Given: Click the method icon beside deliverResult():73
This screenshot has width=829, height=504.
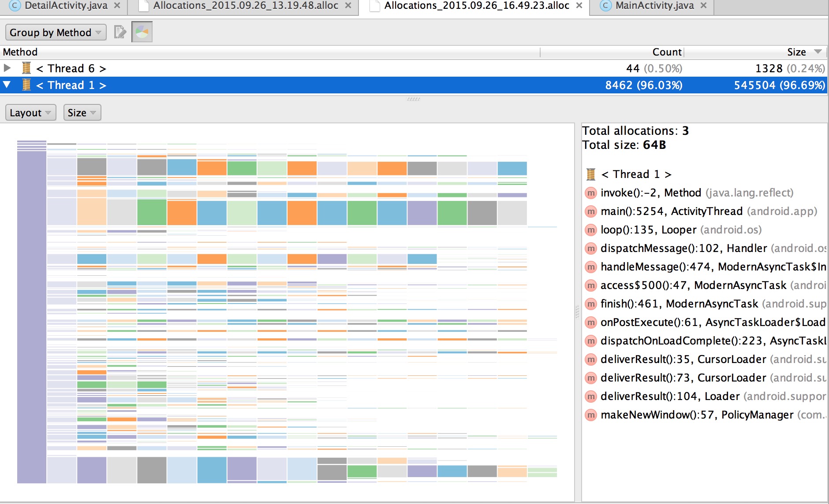Looking at the screenshot, I should click(591, 378).
